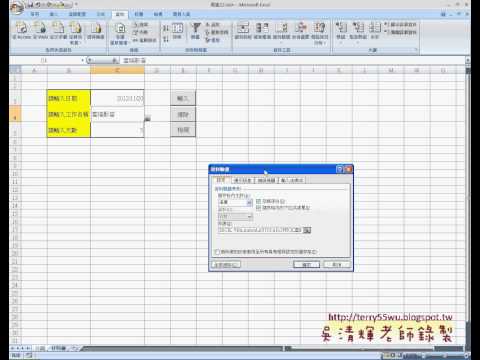Screen dimensions: 480x360
Task: Select column C header
Action: 117,70
